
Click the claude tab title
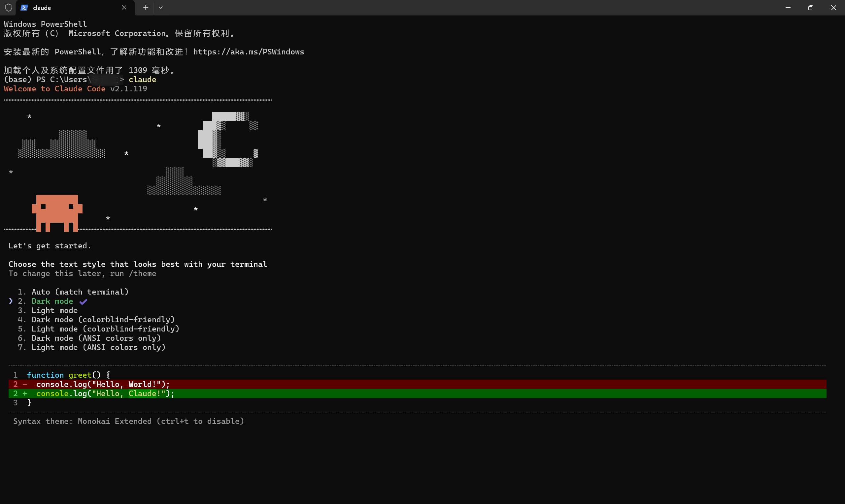42,8
